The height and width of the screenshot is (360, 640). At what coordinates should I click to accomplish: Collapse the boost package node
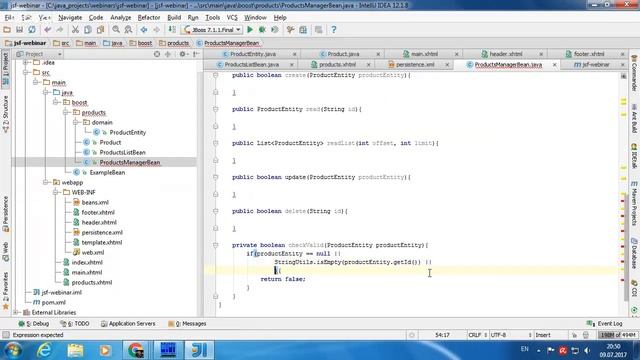click(x=56, y=102)
